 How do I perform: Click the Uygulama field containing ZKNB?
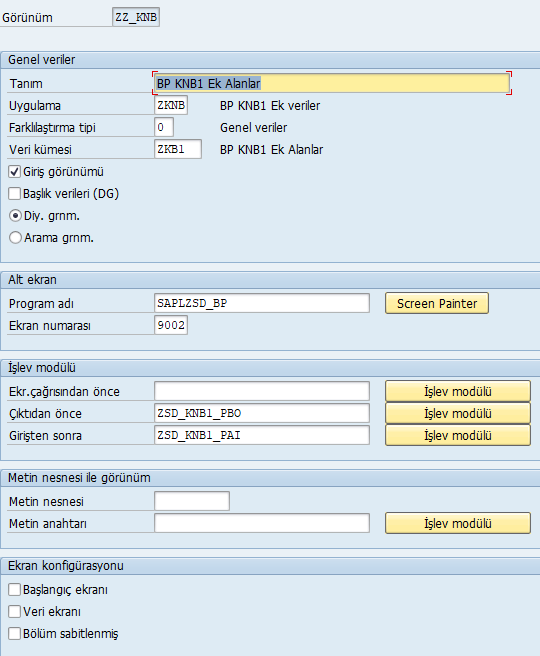pyautogui.click(x=171, y=105)
